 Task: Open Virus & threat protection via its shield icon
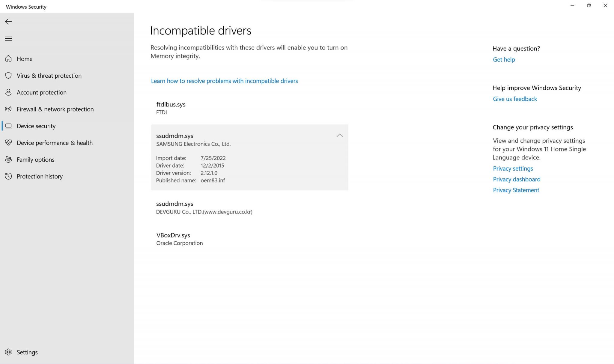(x=8, y=76)
